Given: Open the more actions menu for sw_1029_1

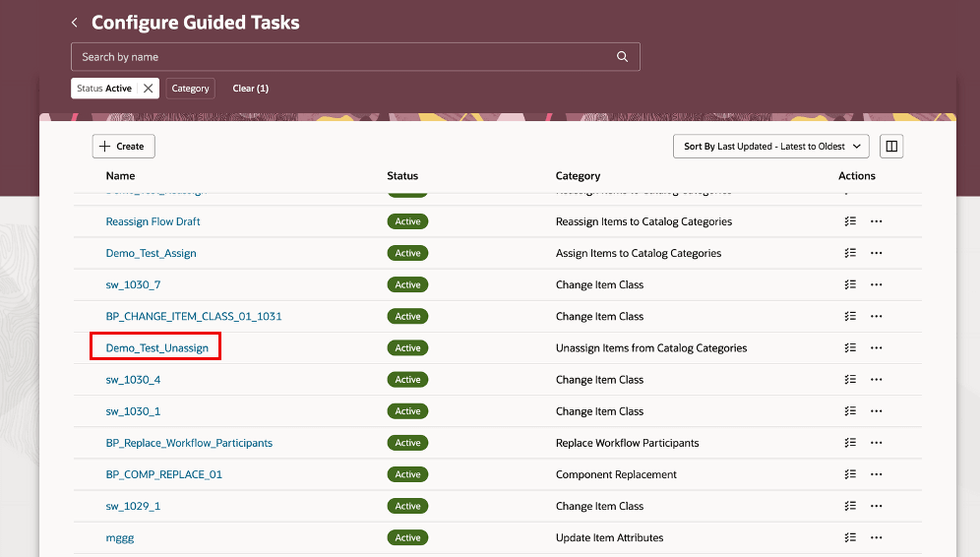Looking at the screenshot, I should click(876, 506).
